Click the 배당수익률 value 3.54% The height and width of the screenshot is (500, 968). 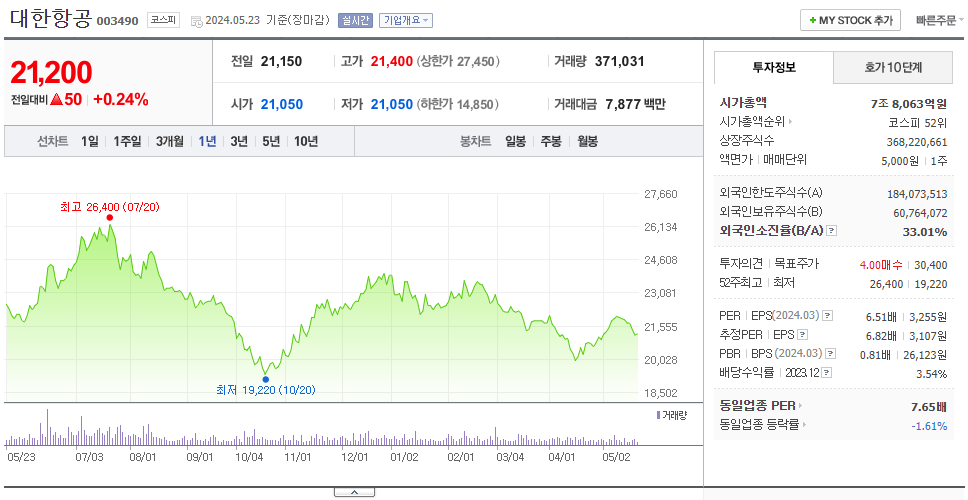point(932,373)
